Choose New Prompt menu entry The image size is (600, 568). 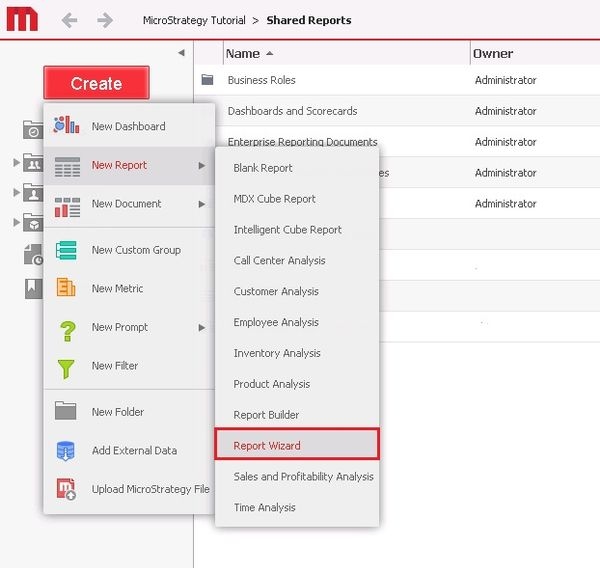tap(129, 328)
